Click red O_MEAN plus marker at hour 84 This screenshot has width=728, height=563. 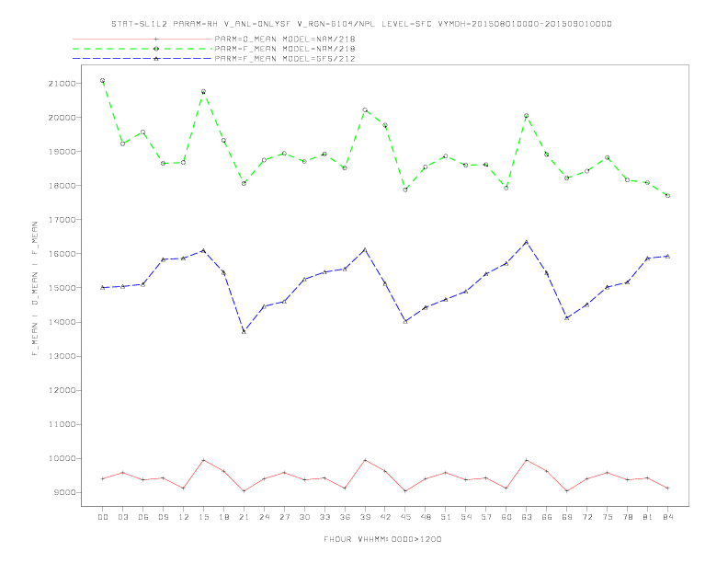tap(667, 488)
